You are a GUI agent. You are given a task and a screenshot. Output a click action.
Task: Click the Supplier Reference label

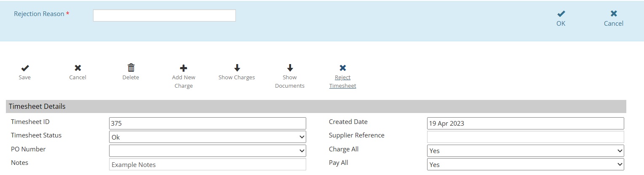coord(357,135)
